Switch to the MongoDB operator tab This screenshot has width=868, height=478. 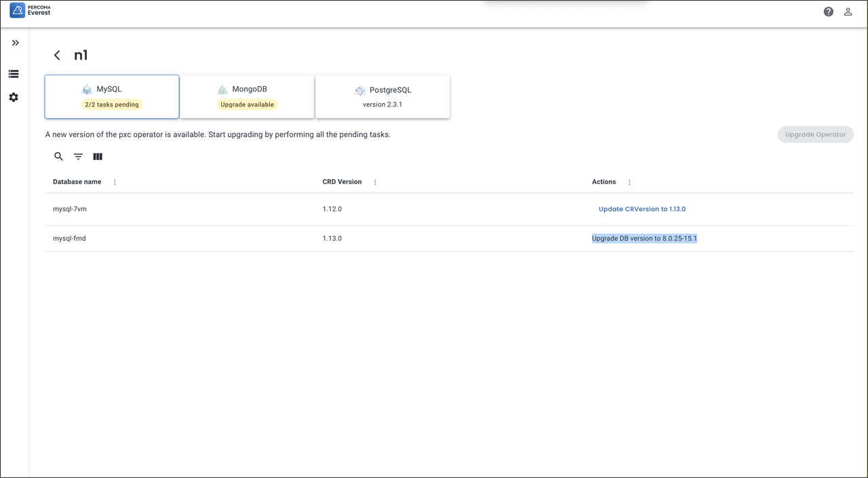[247, 96]
